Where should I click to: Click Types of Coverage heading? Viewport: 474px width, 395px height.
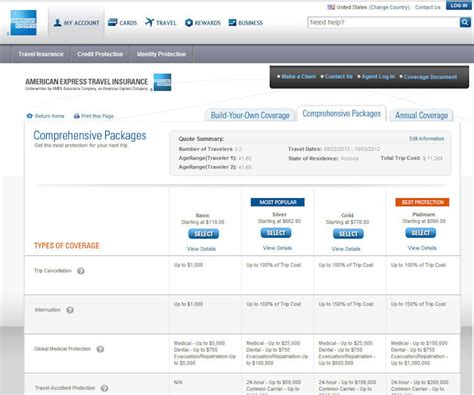[67, 246]
